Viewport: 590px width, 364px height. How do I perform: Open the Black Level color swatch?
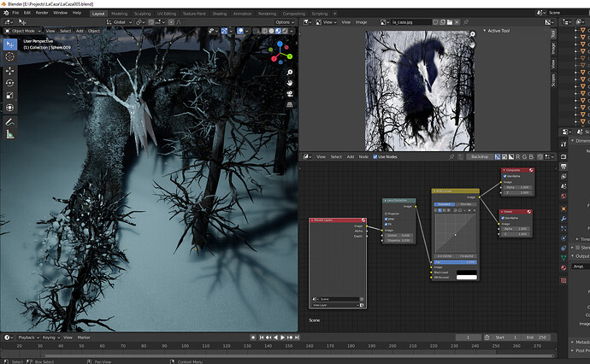[x=467, y=273]
